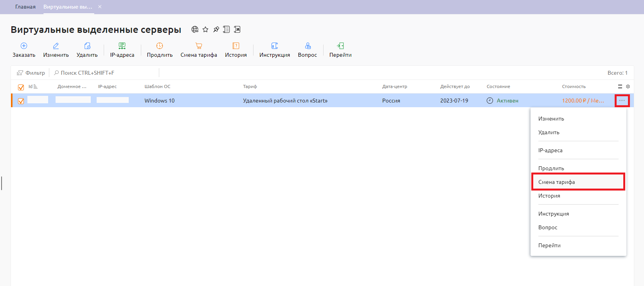Choose Перейти in the context menu
The image size is (644, 286).
coord(578,245)
